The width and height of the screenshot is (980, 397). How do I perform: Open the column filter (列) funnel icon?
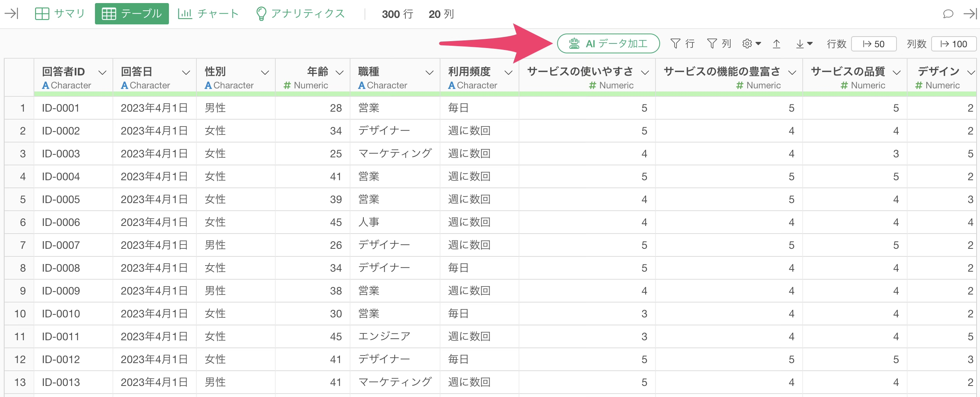click(718, 44)
